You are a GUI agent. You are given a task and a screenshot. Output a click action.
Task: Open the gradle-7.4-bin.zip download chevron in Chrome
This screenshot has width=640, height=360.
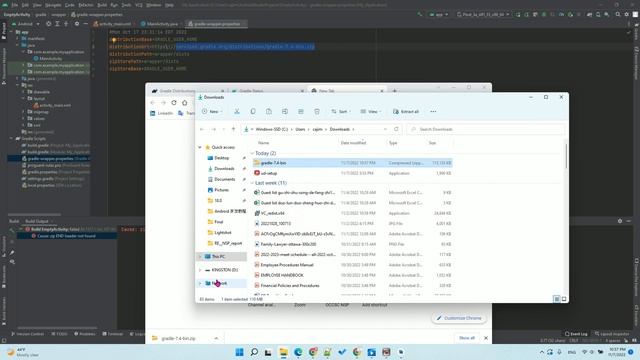click(216, 338)
